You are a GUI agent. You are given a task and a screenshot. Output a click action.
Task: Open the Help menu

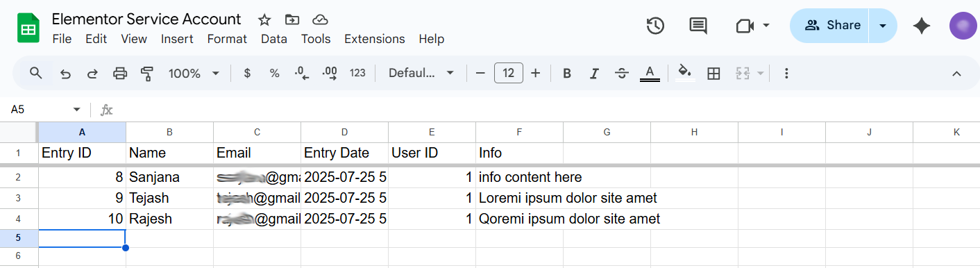(432, 39)
